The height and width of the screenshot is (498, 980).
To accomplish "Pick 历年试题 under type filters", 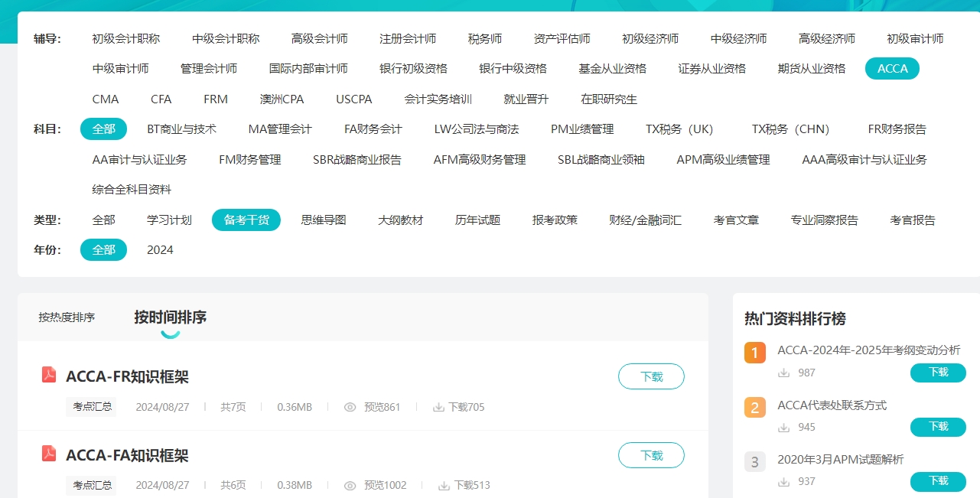I will [477, 220].
